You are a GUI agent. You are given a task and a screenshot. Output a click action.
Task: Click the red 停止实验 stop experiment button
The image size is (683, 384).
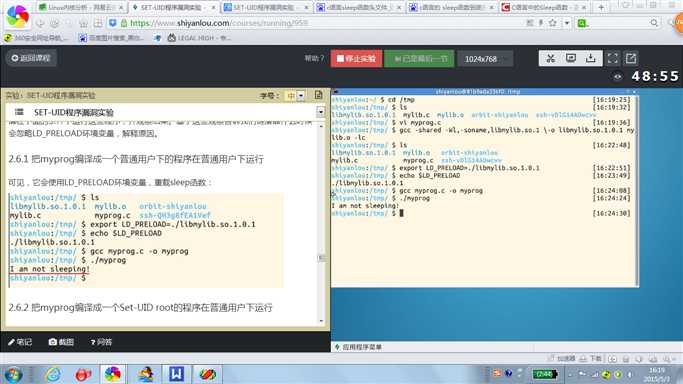[x=356, y=58]
